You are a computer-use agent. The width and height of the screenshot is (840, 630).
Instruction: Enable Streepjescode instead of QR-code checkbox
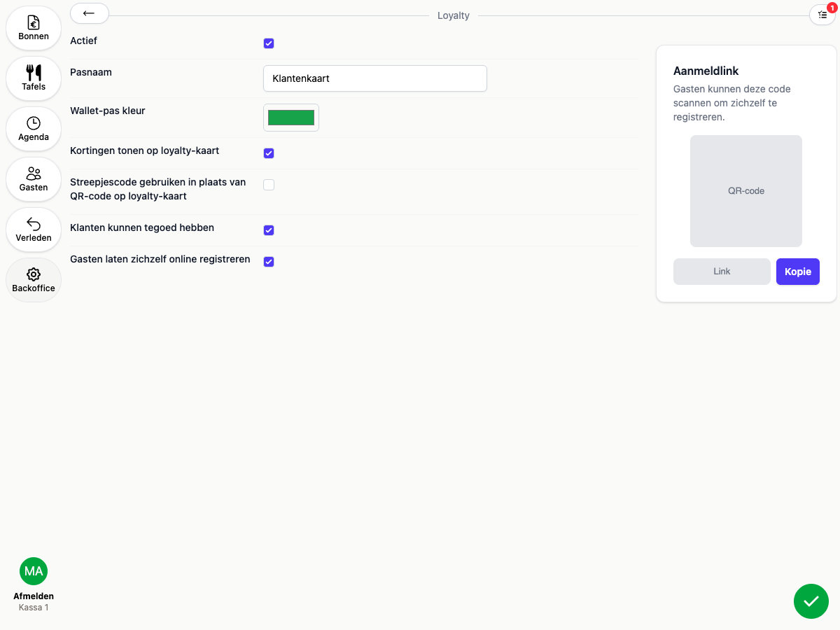[x=269, y=185]
